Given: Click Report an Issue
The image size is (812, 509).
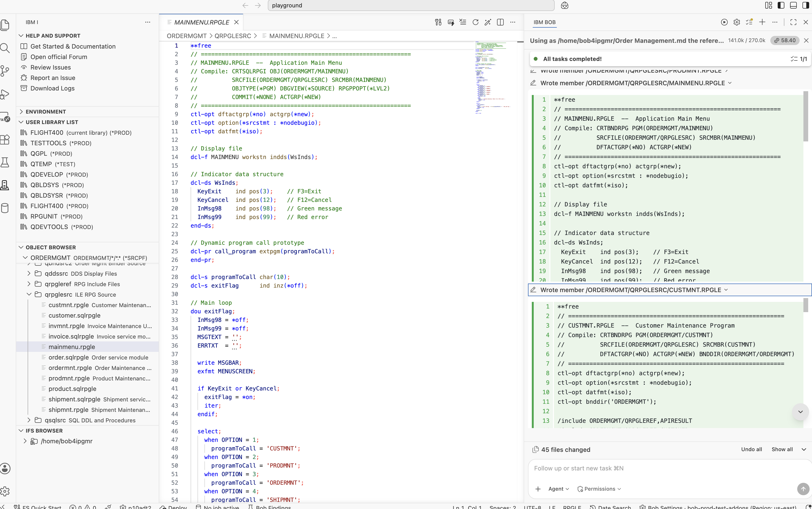Looking at the screenshot, I should click(x=53, y=78).
